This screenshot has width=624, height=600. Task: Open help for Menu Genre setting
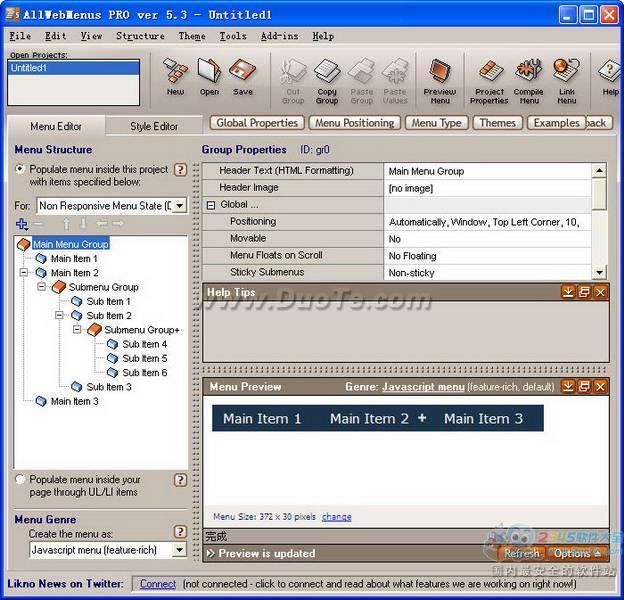[x=180, y=532]
